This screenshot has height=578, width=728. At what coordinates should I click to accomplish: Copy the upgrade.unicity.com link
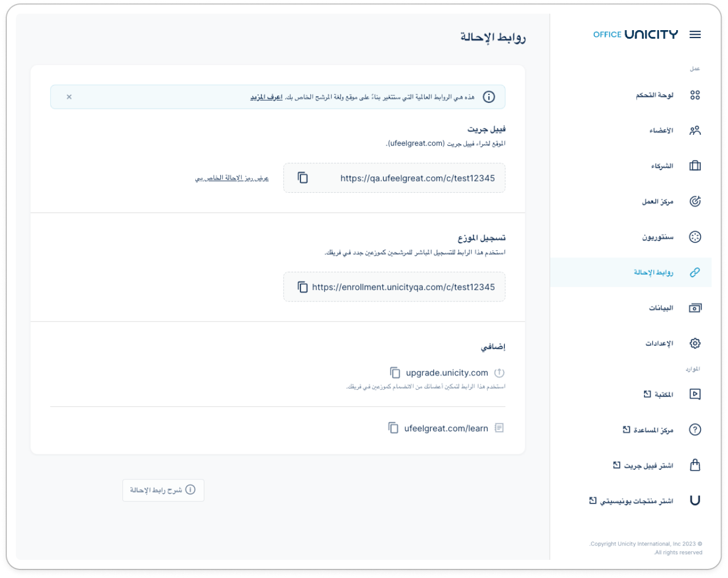click(x=395, y=373)
